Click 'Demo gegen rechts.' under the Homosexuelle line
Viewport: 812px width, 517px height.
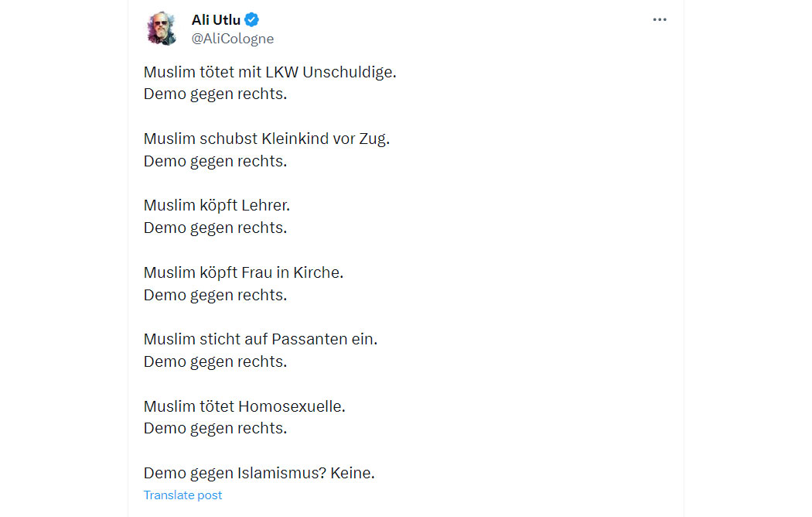[x=215, y=429]
